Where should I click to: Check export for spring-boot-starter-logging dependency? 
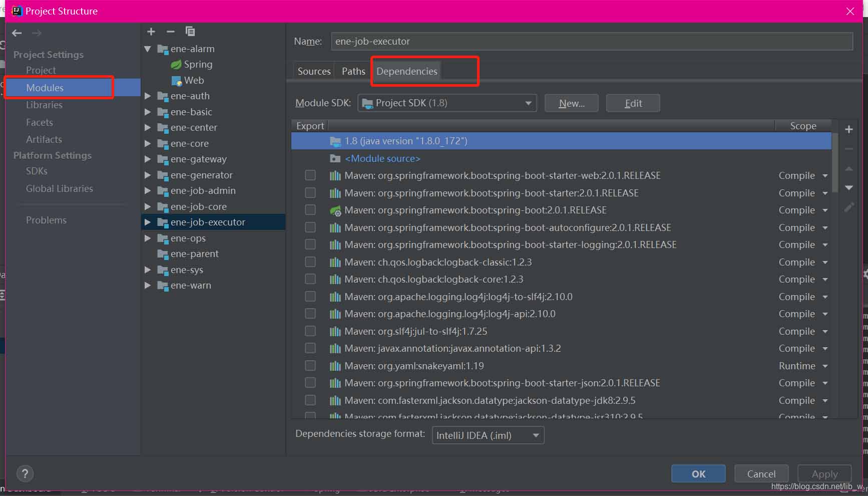click(x=310, y=244)
